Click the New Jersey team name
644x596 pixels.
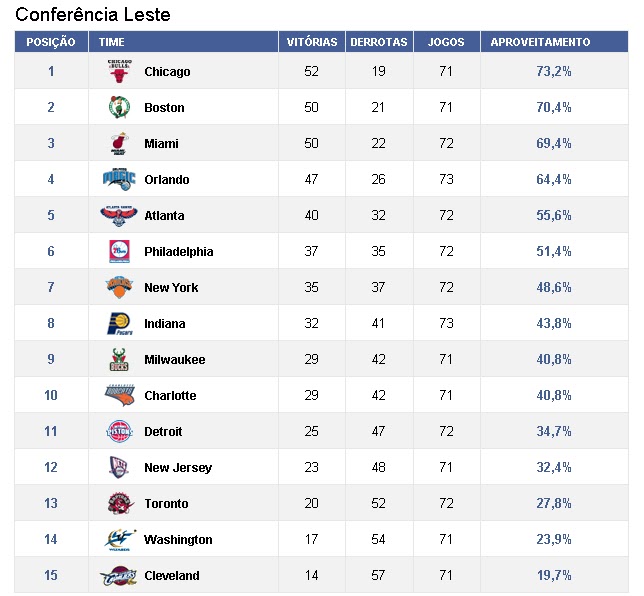[x=178, y=467]
